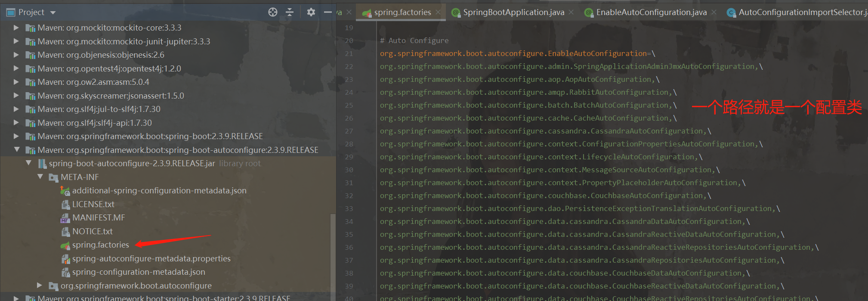Viewport: 868px width, 301px height.
Task: Open Project panel settings gear
Action: click(x=311, y=12)
